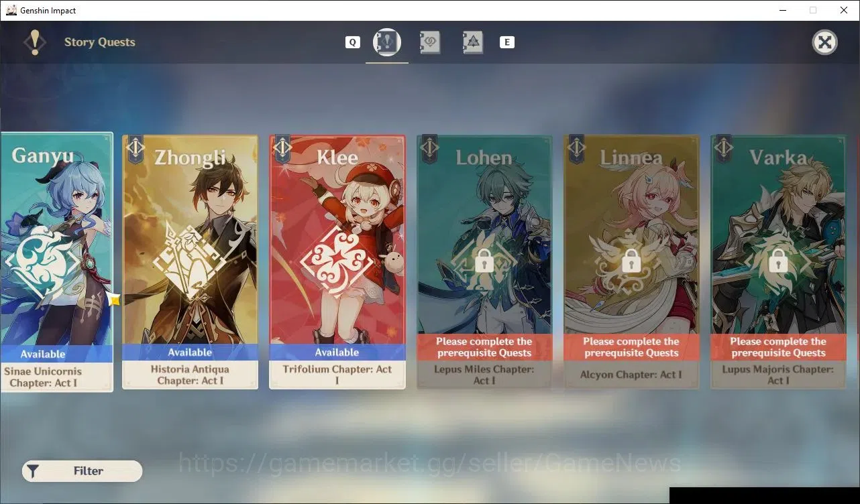
Task: Select Zhongli's Historia Antiqua quest card
Action: [190, 262]
